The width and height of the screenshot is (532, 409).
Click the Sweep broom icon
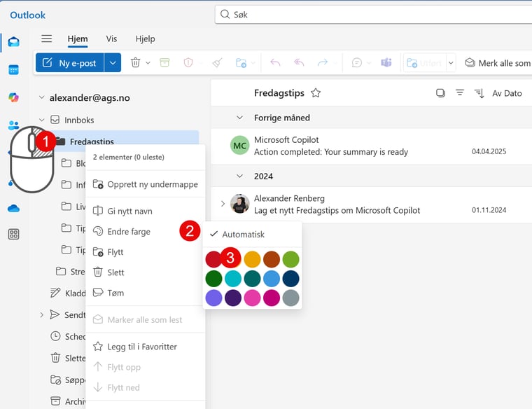(x=218, y=63)
